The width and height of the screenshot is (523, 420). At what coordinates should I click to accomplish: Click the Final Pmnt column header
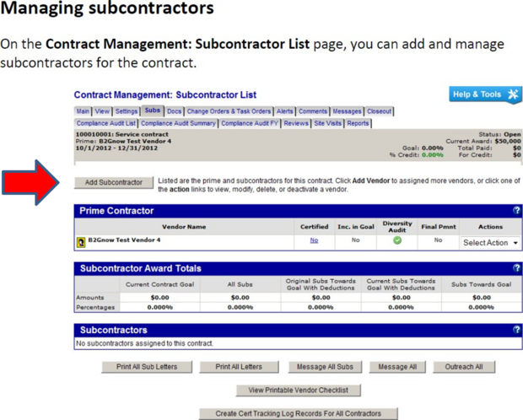click(439, 227)
